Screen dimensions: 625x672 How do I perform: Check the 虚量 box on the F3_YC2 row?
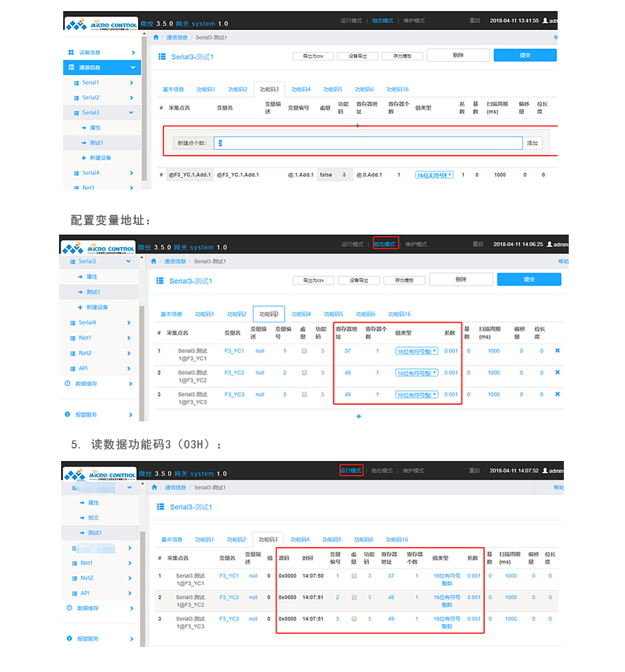(303, 373)
